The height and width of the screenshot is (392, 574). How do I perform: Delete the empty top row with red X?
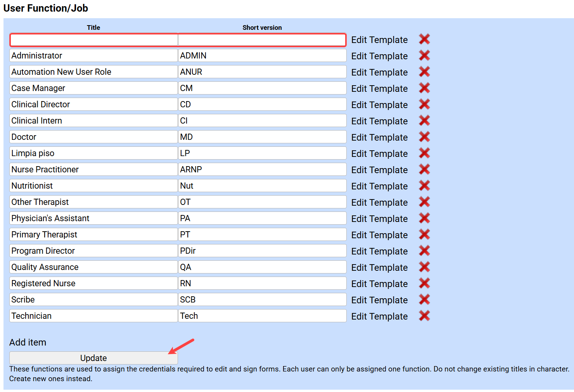(424, 40)
